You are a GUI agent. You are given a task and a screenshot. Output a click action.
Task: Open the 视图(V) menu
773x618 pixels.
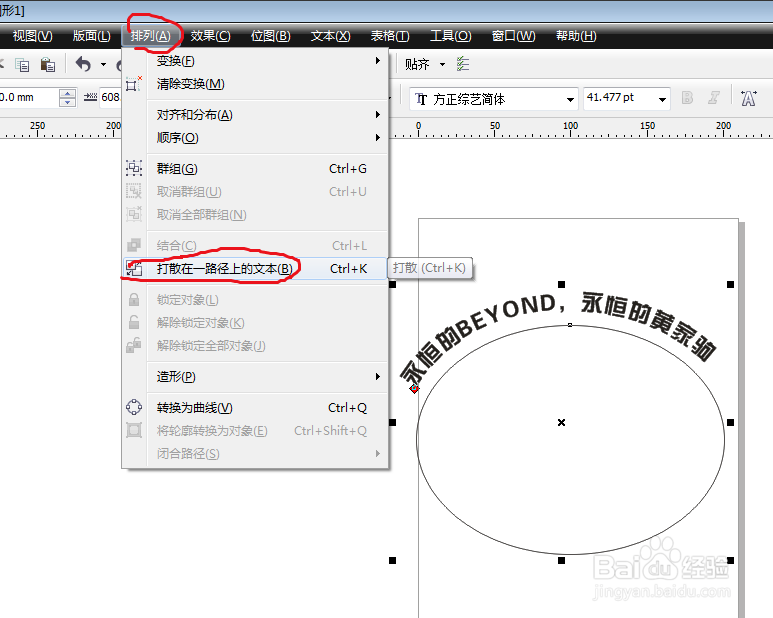click(33, 36)
